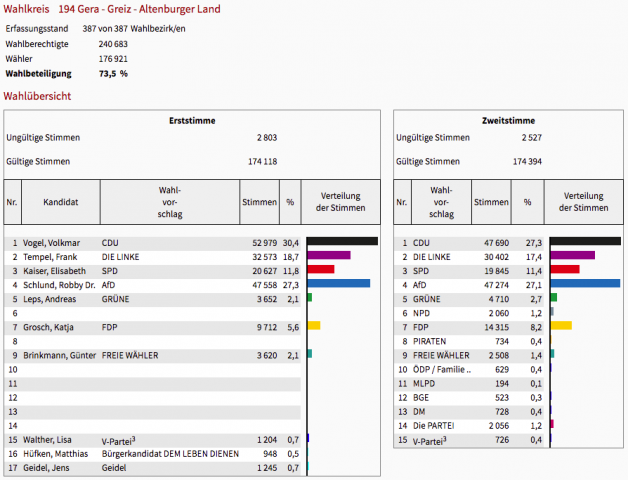
Task: Click Zweitstimme SPD votes 19 845
Action: [496, 271]
